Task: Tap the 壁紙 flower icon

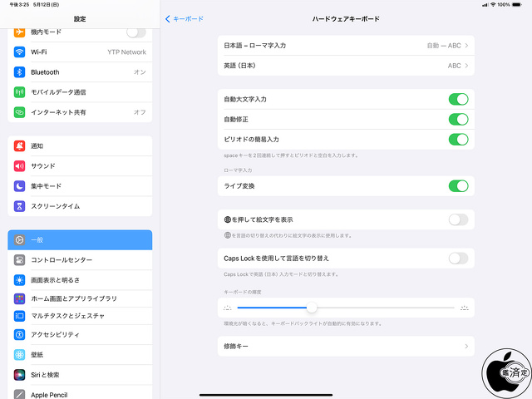Action: point(19,355)
